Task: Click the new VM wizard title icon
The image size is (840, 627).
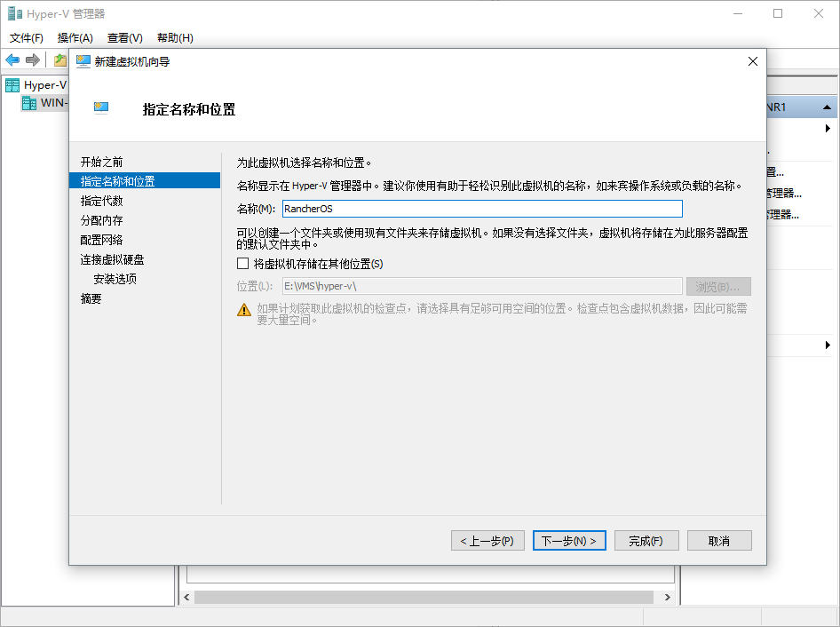Action: pos(83,61)
